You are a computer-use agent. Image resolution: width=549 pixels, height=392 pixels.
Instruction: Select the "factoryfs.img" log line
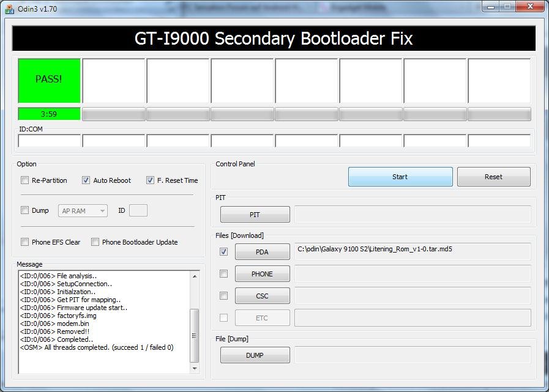pyautogui.click(x=58, y=316)
